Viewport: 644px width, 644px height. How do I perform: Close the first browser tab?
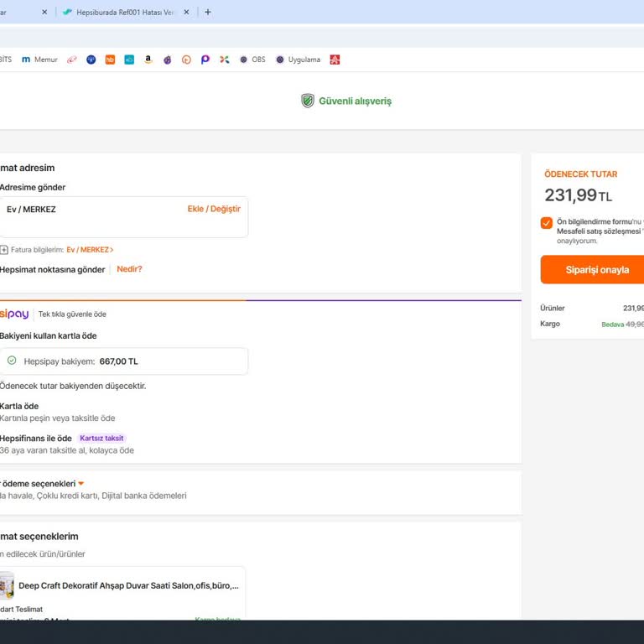point(44,12)
